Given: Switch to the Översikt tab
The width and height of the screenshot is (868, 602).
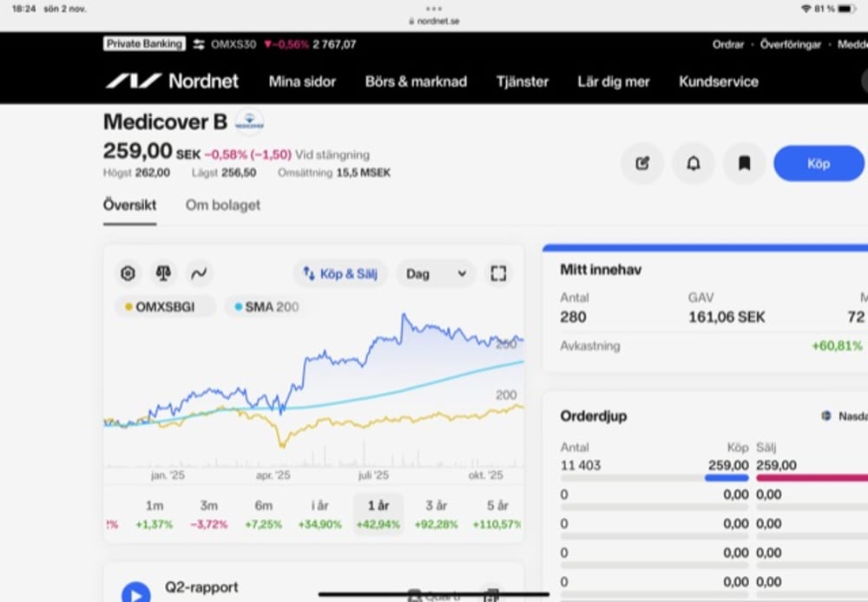Looking at the screenshot, I should (x=129, y=206).
